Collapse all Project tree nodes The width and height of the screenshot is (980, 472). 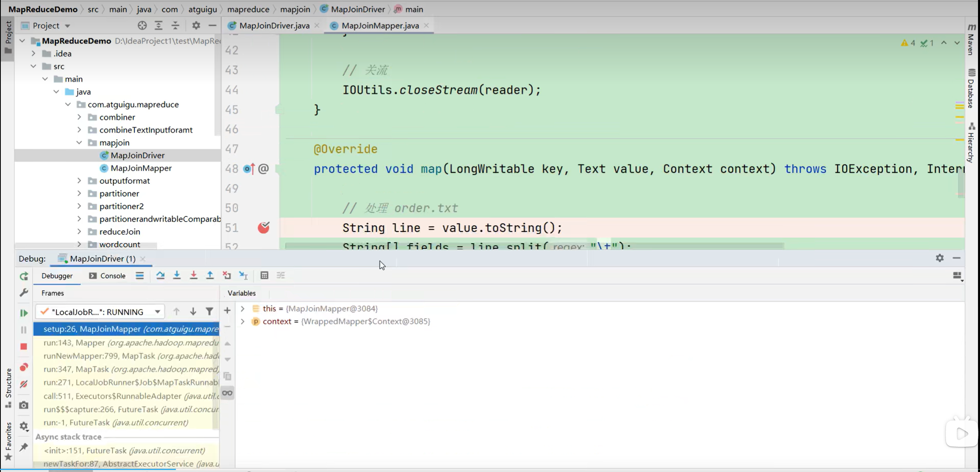(175, 26)
